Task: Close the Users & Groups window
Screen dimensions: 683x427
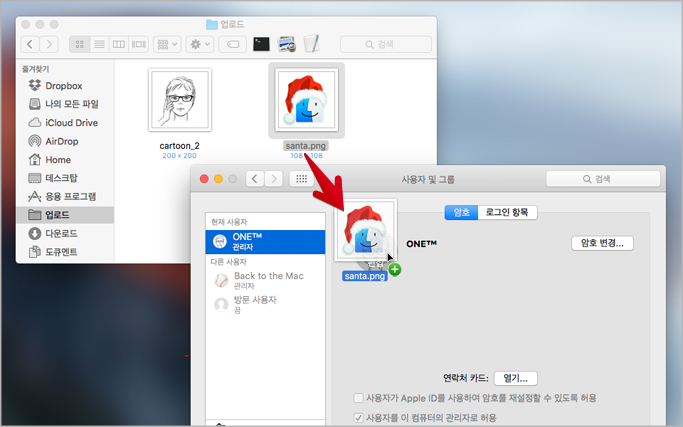Action: (204, 179)
